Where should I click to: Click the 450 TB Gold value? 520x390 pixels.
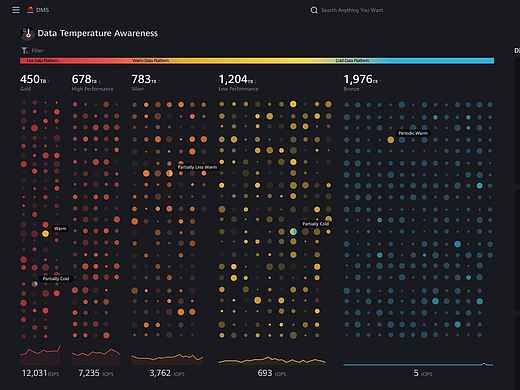33,79
